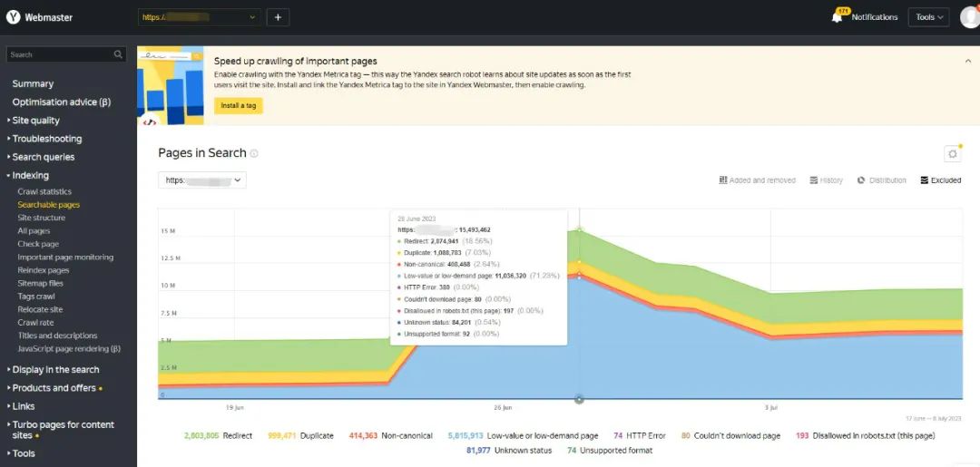
Task: Click the sidebar search input field
Action: pos(59,55)
